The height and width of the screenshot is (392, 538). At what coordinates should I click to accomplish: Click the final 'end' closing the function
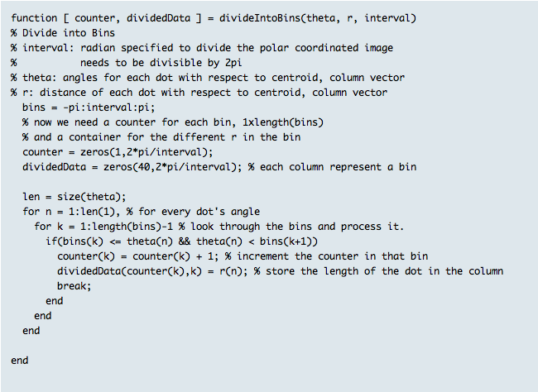20,361
